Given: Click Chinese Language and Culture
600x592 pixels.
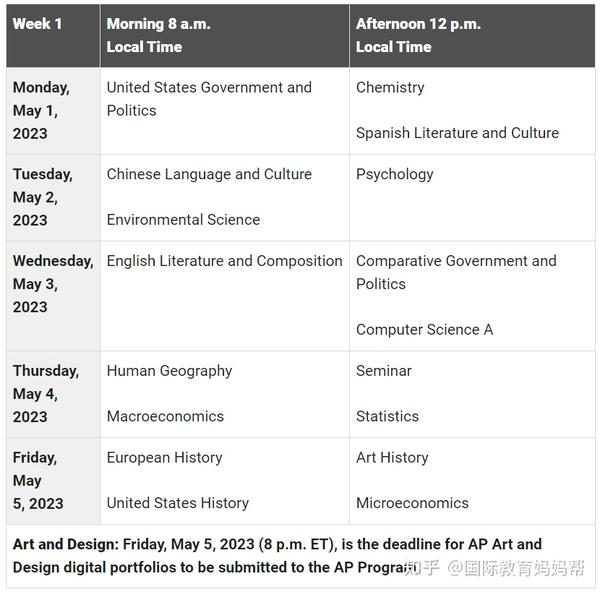Looking at the screenshot, I should (209, 174).
